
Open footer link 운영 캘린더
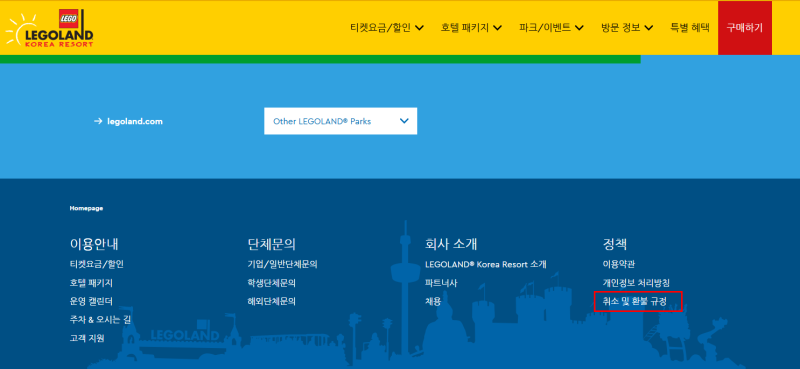pyautogui.click(x=91, y=301)
